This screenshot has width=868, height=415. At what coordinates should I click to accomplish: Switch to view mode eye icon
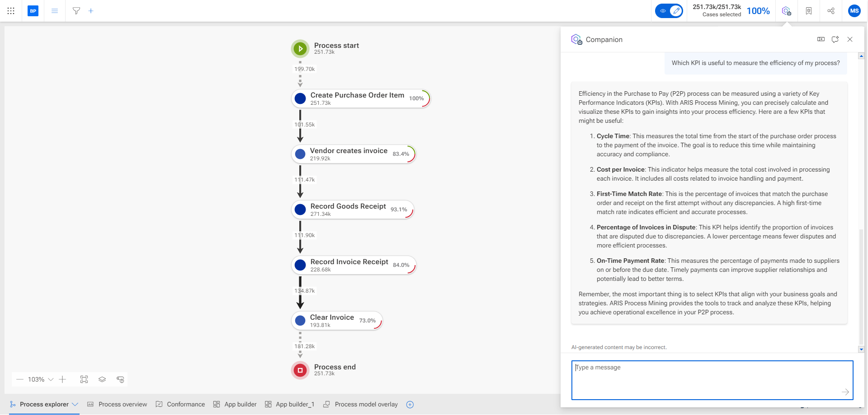point(663,11)
